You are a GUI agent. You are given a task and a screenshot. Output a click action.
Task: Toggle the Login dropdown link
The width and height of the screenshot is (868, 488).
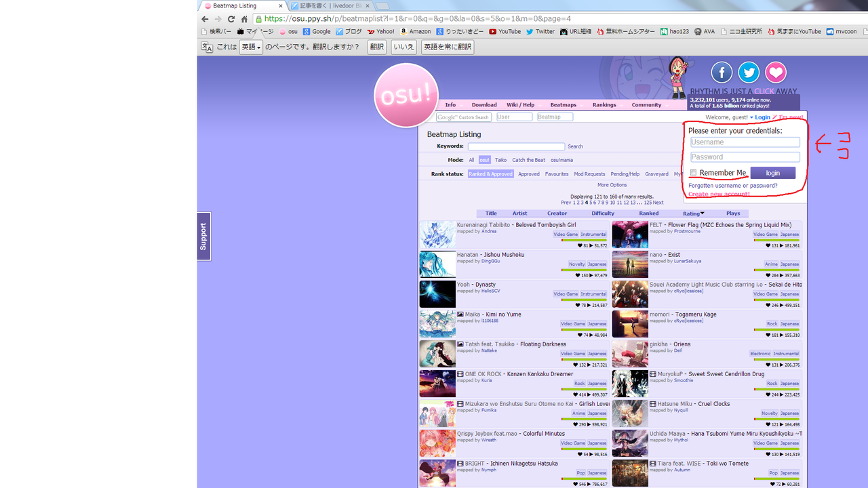(x=760, y=117)
